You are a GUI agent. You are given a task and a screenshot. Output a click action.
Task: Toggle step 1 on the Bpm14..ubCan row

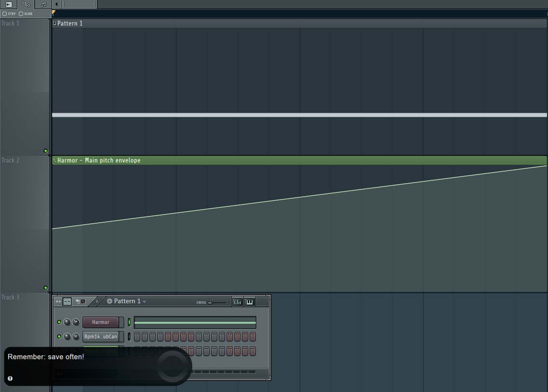pos(137,337)
